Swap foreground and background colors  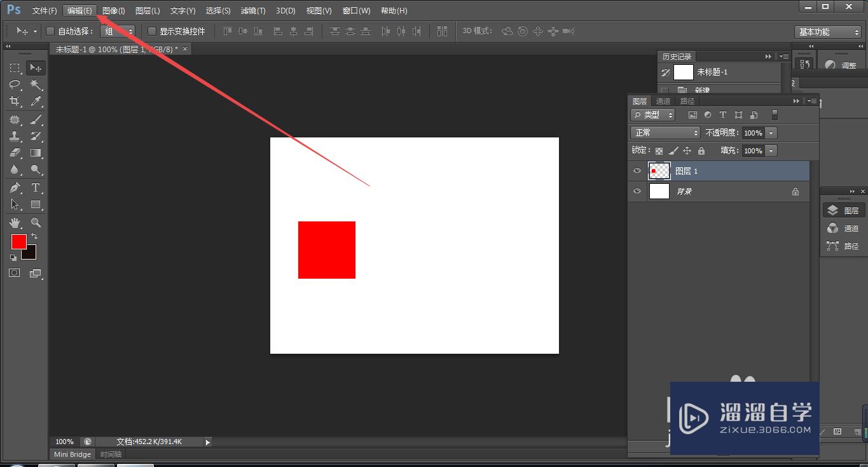34,236
